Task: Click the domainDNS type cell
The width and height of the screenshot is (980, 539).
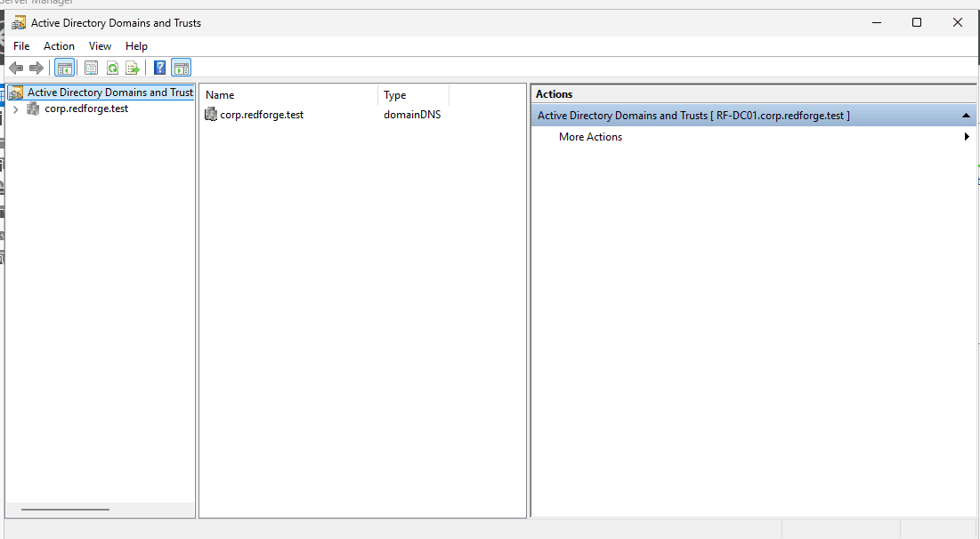Action: [x=412, y=115]
